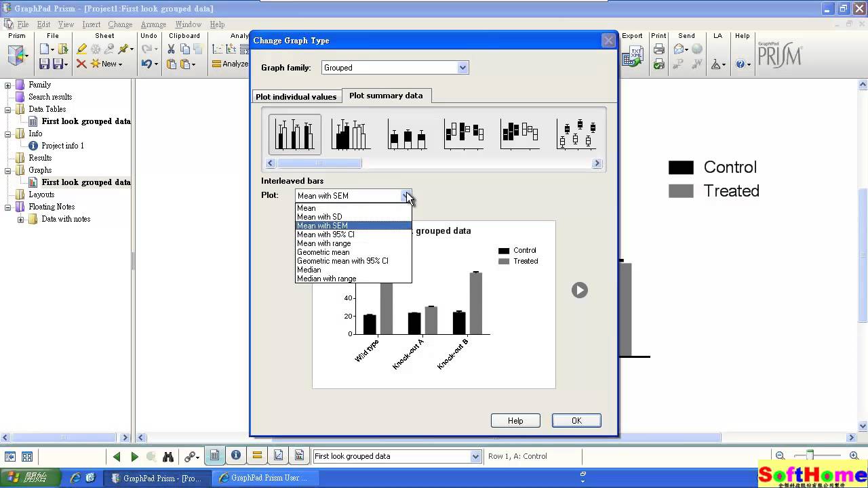The width and height of the screenshot is (868, 488).
Task: Choose Mean with SD from list
Action: (353, 217)
